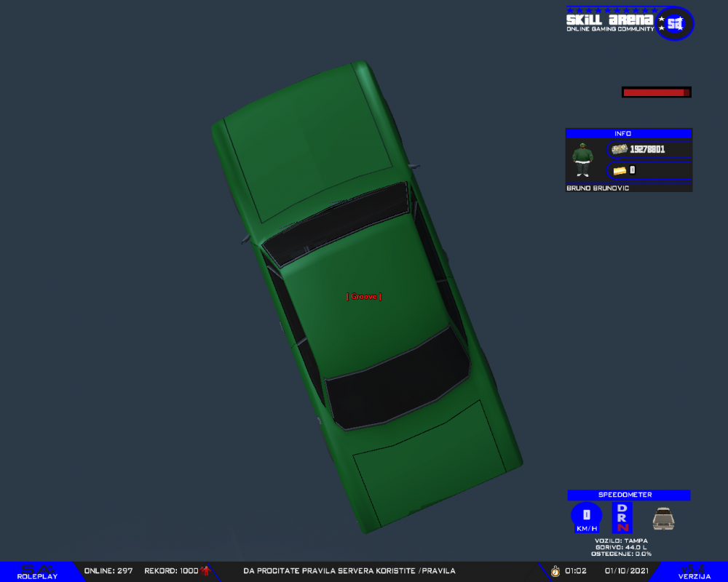Open the Skill Arena SA badge logo
This screenshot has width=728, height=582.
point(674,23)
